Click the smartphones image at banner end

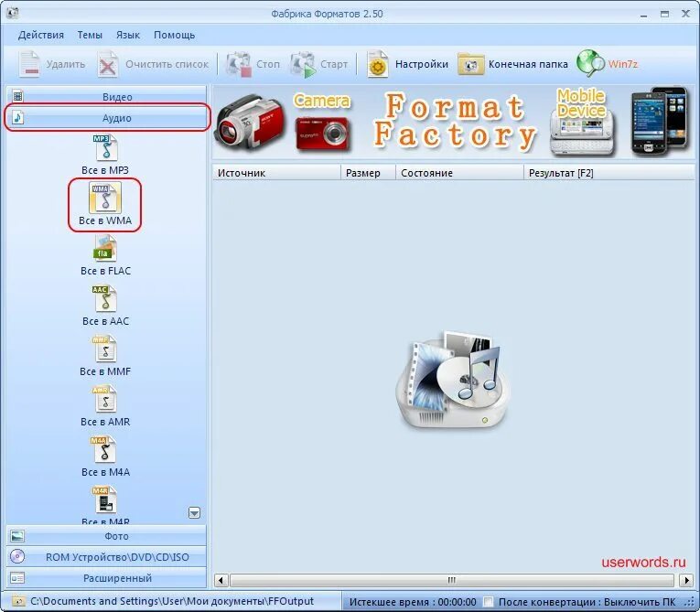659,121
